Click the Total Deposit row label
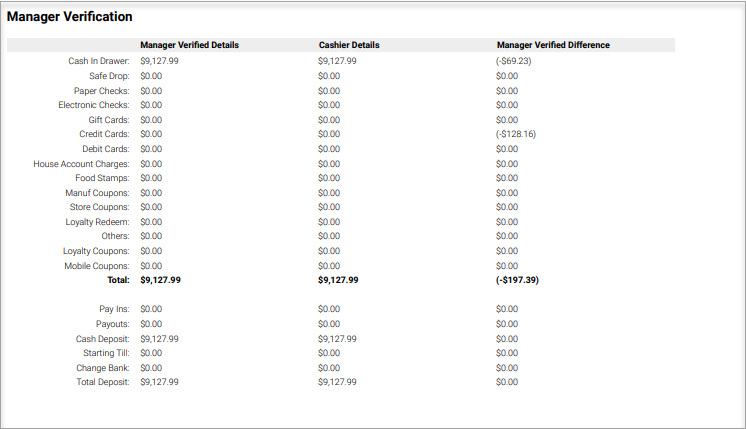 (103, 382)
